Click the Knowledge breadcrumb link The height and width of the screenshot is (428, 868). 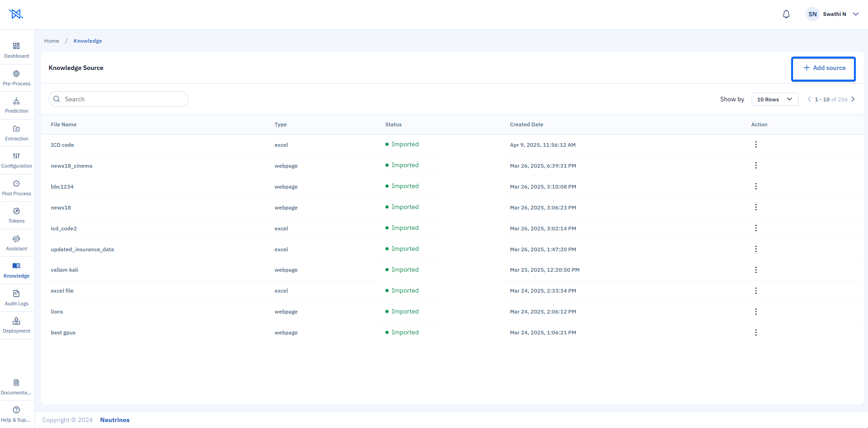(88, 41)
